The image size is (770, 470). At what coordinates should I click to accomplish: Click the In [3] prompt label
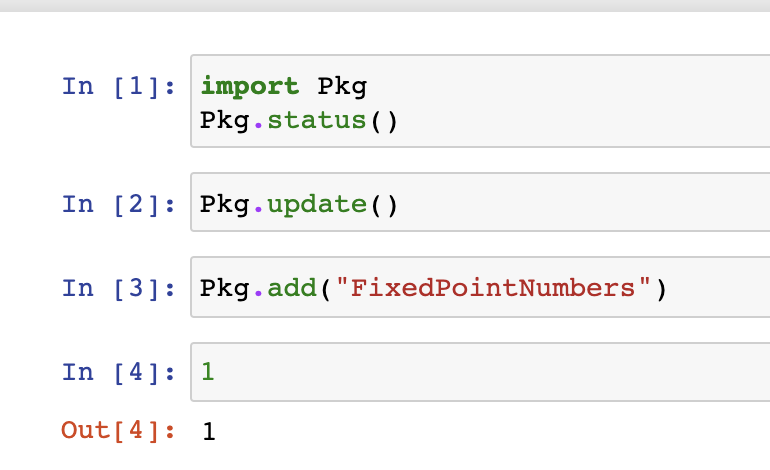click(x=118, y=288)
